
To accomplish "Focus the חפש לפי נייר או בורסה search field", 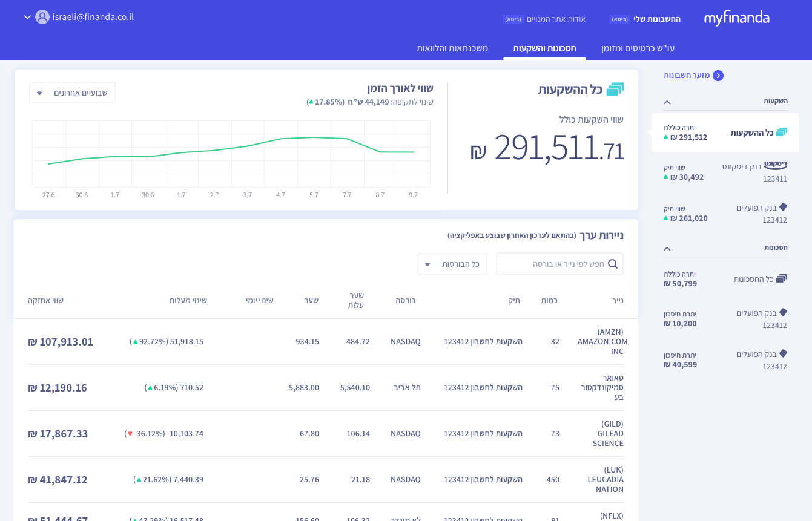I will pyautogui.click(x=559, y=264).
